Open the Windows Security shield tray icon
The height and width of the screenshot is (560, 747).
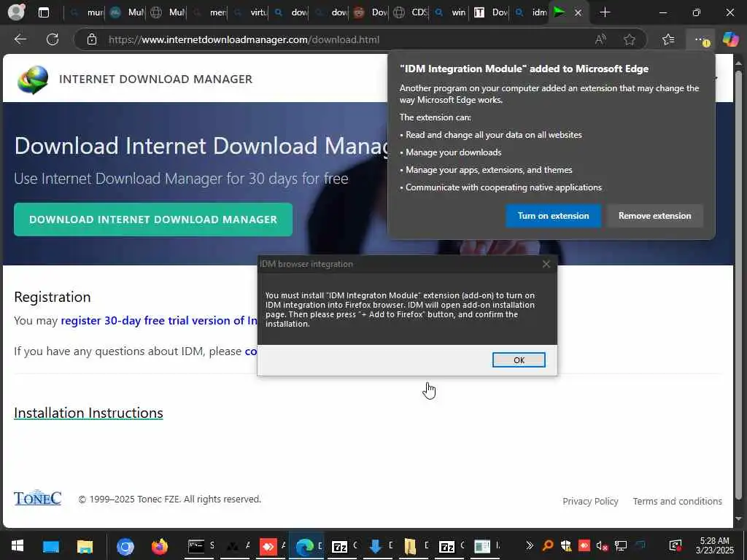(566, 545)
